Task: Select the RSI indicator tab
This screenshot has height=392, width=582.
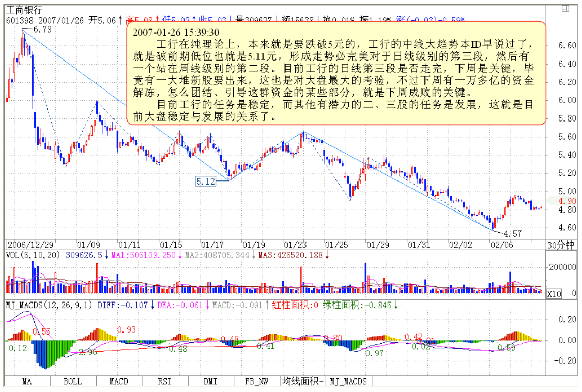Action: pos(164,382)
